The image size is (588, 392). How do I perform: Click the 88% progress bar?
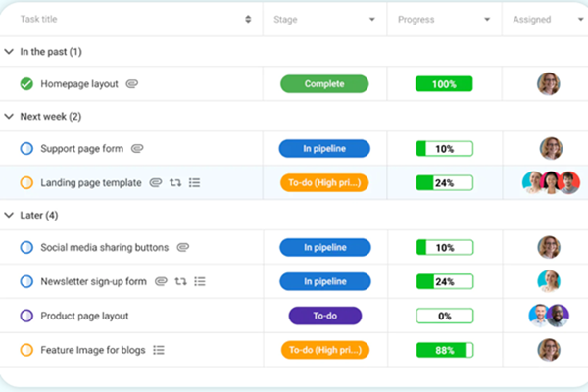point(444,350)
